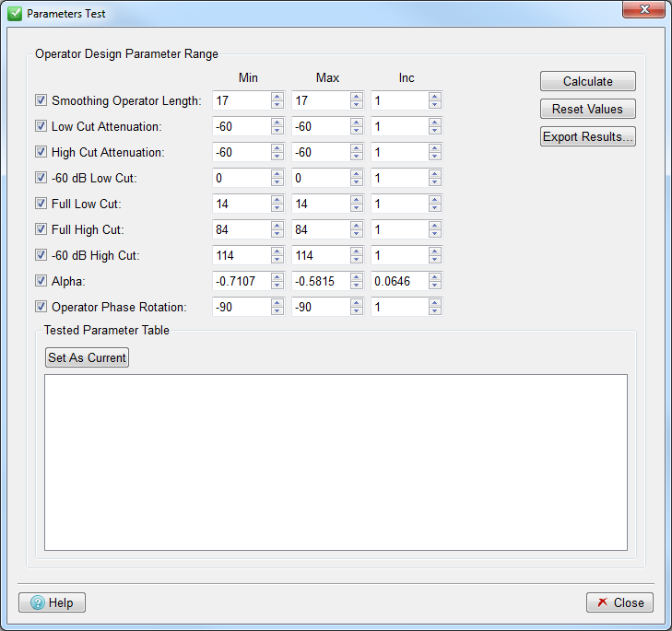Disable the -60 dB Low Cut checkbox

(x=41, y=178)
